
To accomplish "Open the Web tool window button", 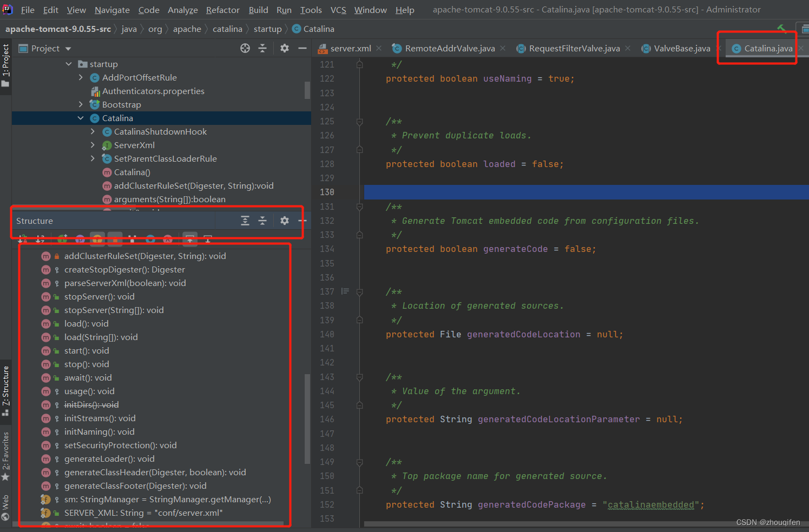I will [5, 507].
